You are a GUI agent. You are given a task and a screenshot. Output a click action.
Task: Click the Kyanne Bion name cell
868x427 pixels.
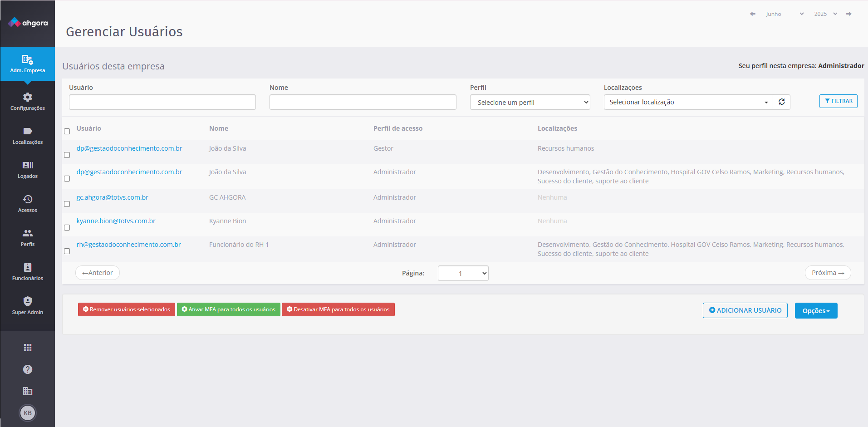tap(228, 221)
